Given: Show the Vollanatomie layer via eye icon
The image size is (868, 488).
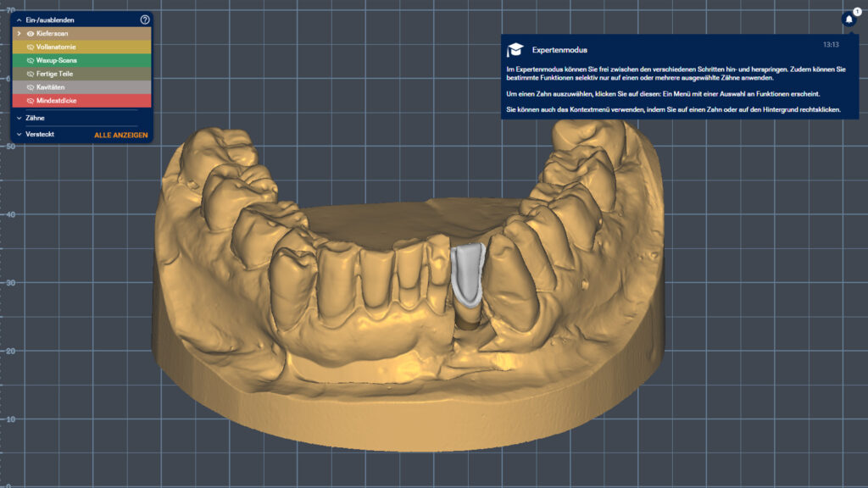Looking at the screenshot, I should pyautogui.click(x=31, y=47).
